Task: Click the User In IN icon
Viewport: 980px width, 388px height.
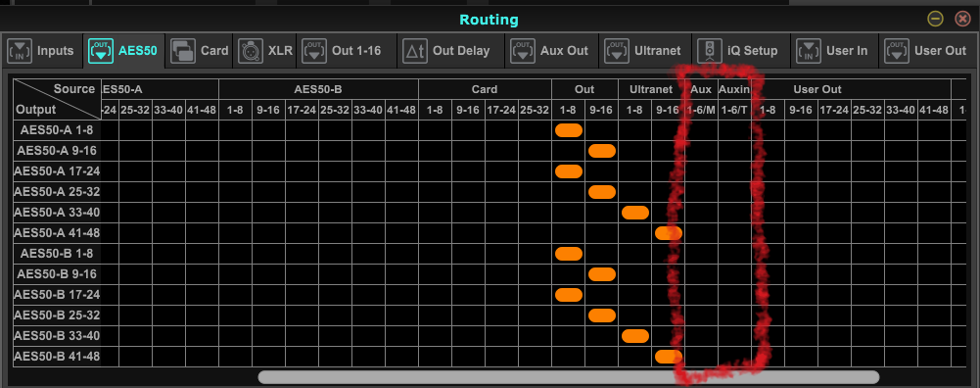Action: click(x=809, y=51)
